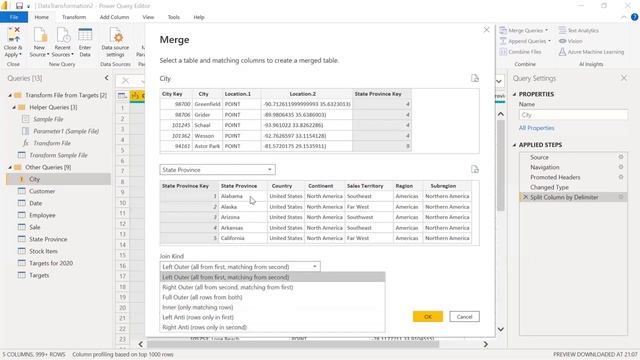Click the Append Queries icon
The width and height of the screenshot is (640, 360).
click(503, 41)
